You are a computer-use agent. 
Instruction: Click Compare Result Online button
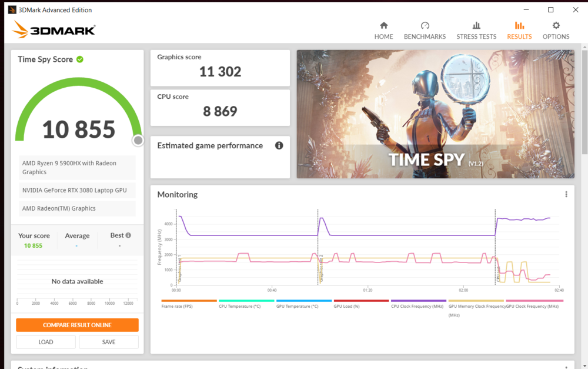coord(77,325)
